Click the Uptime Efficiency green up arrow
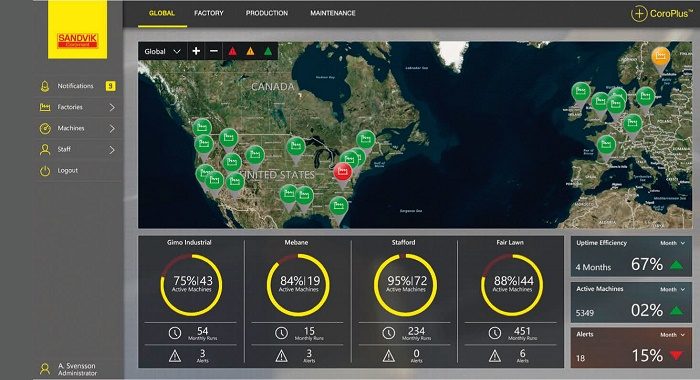The height and width of the screenshot is (380, 700). [x=677, y=265]
